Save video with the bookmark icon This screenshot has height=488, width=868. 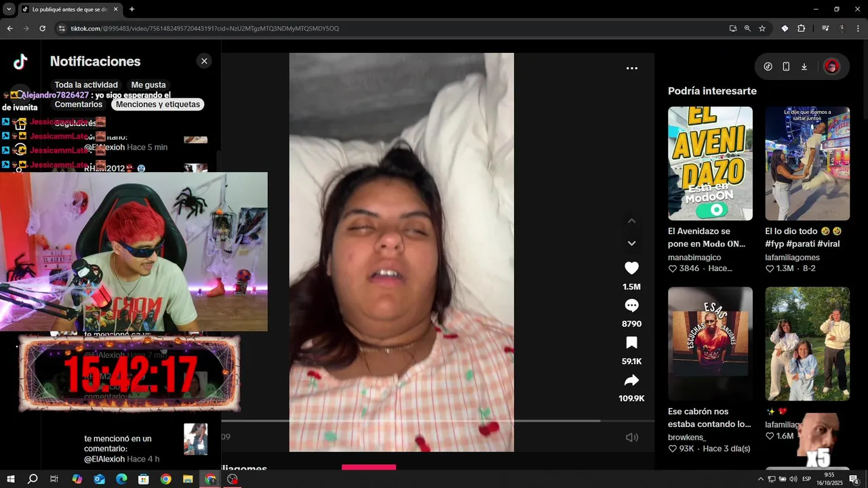pyautogui.click(x=631, y=343)
